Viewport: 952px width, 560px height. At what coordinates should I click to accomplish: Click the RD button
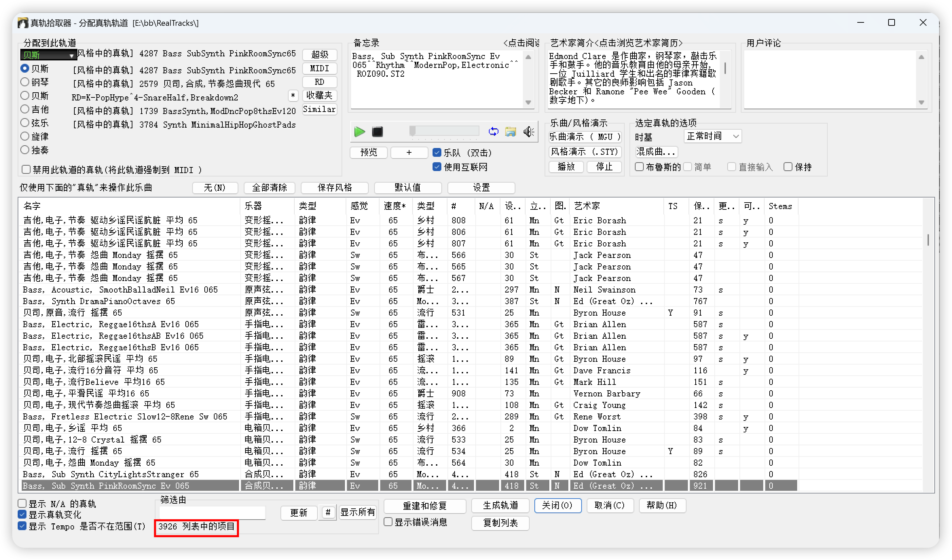pos(319,82)
